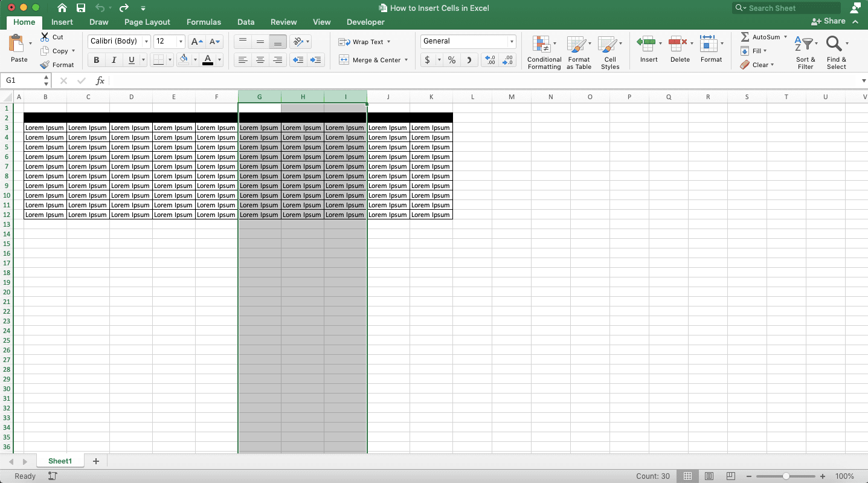Switch to Normal view in status bar
Viewport: 868px width, 483px height.
click(687, 476)
